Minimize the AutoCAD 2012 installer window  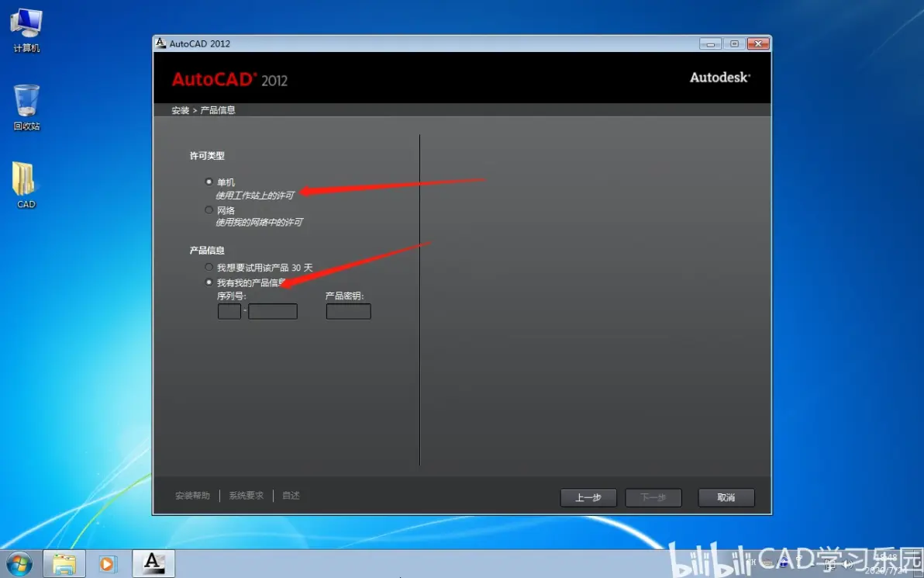tap(710, 43)
